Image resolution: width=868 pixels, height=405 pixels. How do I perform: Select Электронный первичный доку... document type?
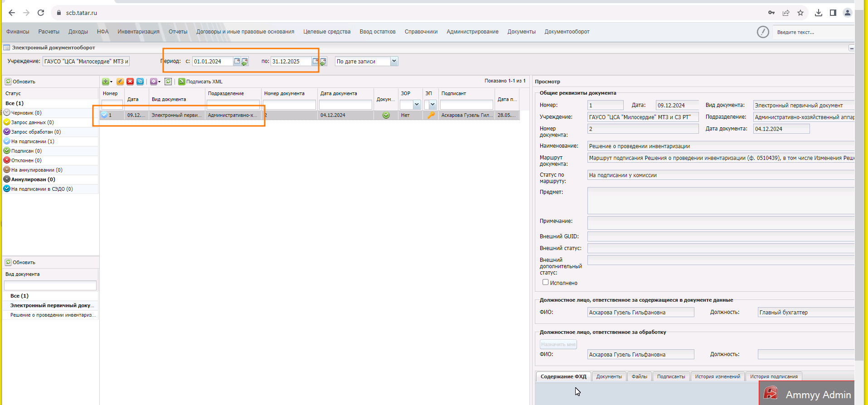click(x=50, y=305)
